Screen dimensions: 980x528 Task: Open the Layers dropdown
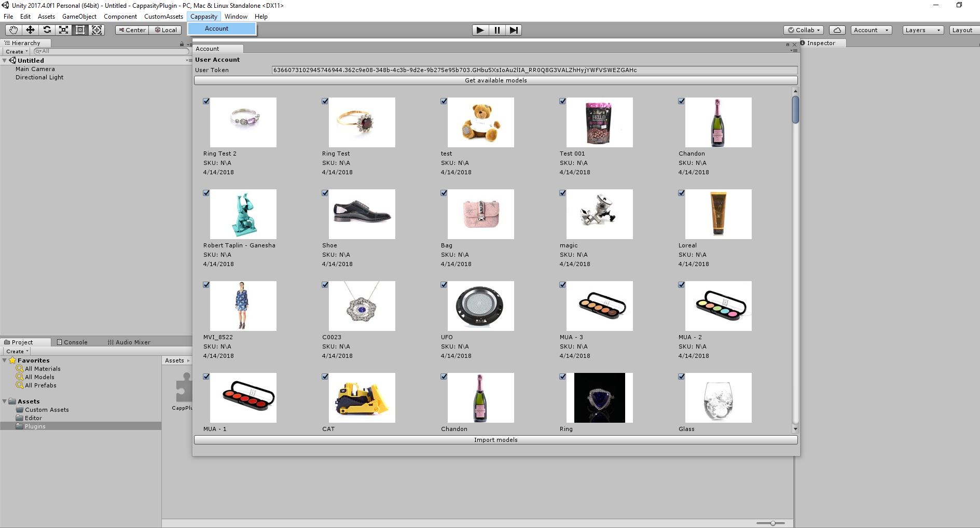[x=923, y=30]
